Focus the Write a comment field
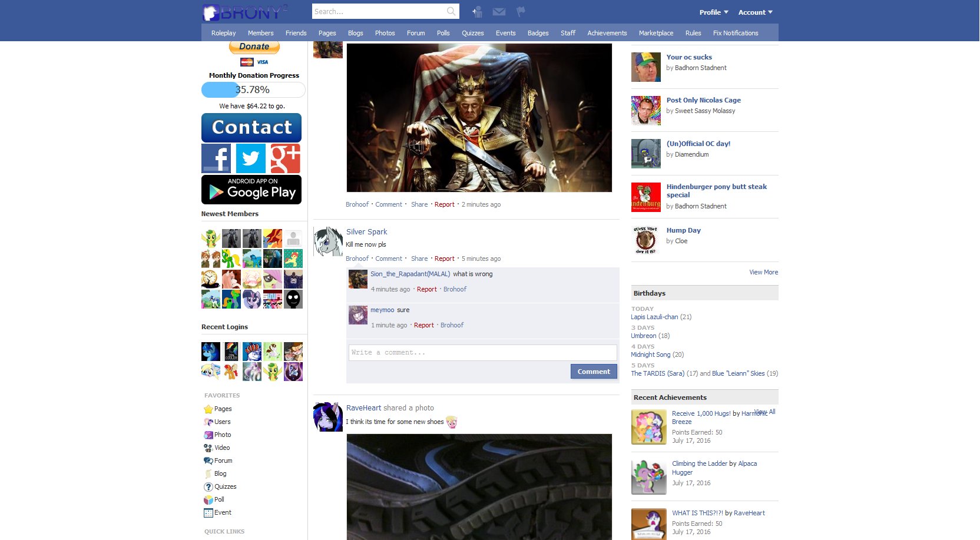 pyautogui.click(x=482, y=352)
